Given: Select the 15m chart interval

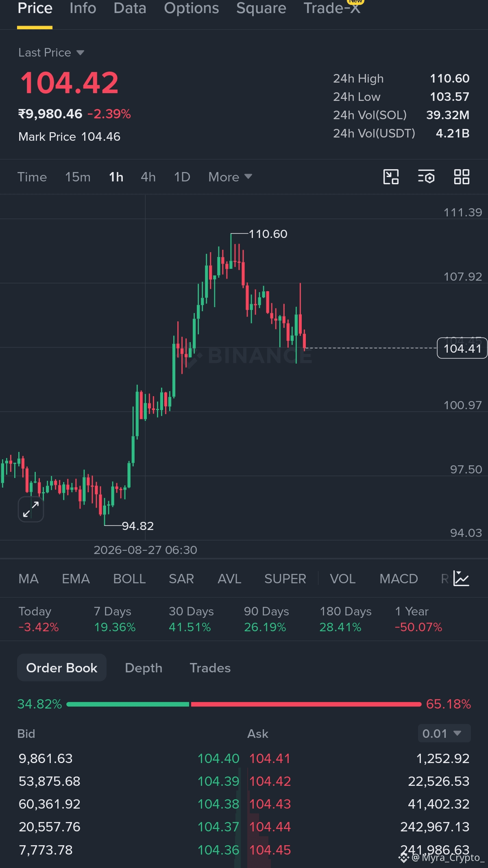Looking at the screenshot, I should (78, 177).
